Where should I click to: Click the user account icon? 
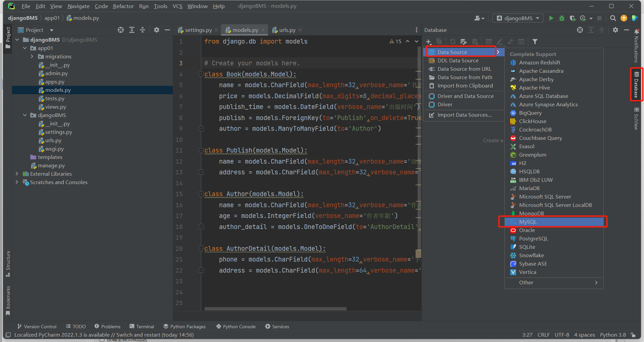479,18
